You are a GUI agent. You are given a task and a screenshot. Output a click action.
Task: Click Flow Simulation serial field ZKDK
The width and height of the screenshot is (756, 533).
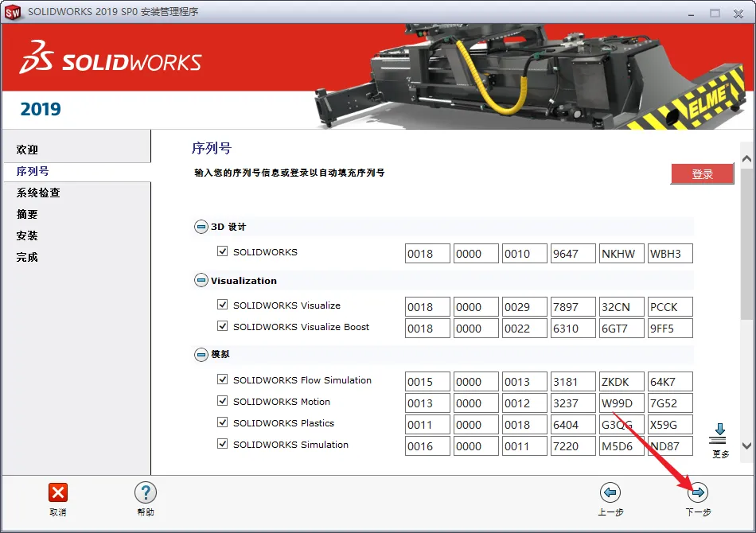[622, 382]
